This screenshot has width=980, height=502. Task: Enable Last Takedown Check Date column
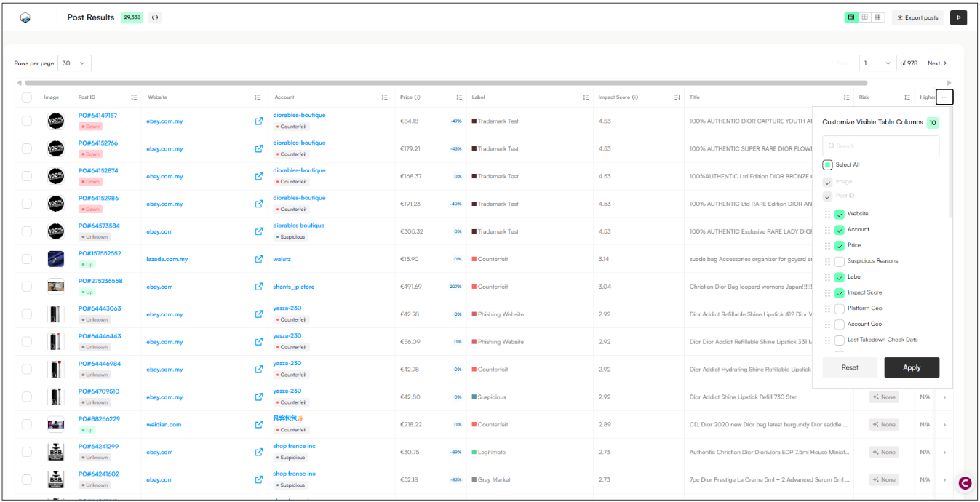pos(840,340)
